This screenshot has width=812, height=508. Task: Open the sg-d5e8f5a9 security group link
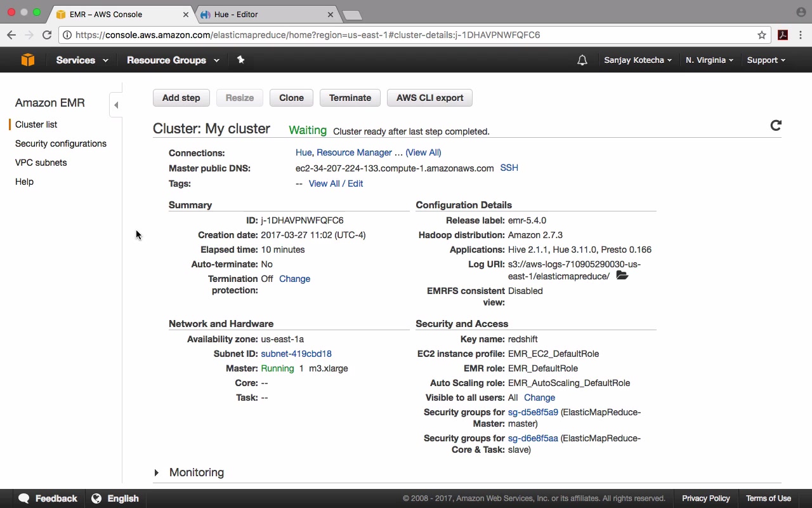(533, 412)
